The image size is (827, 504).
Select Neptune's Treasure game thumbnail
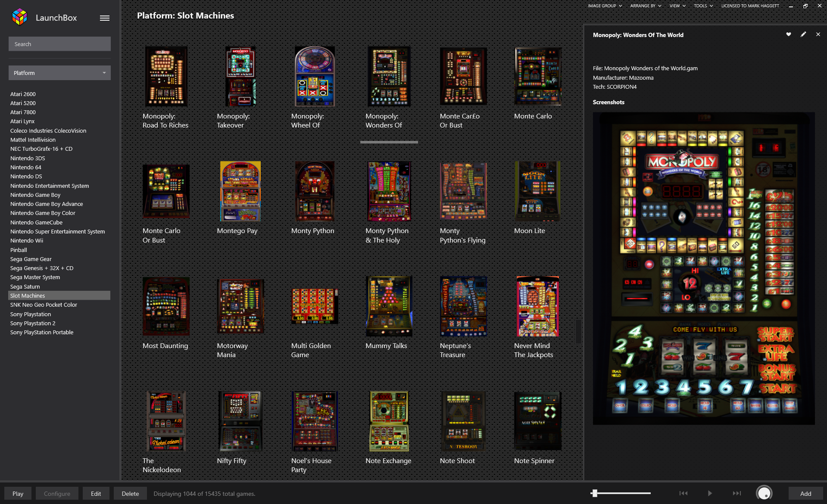463,306
